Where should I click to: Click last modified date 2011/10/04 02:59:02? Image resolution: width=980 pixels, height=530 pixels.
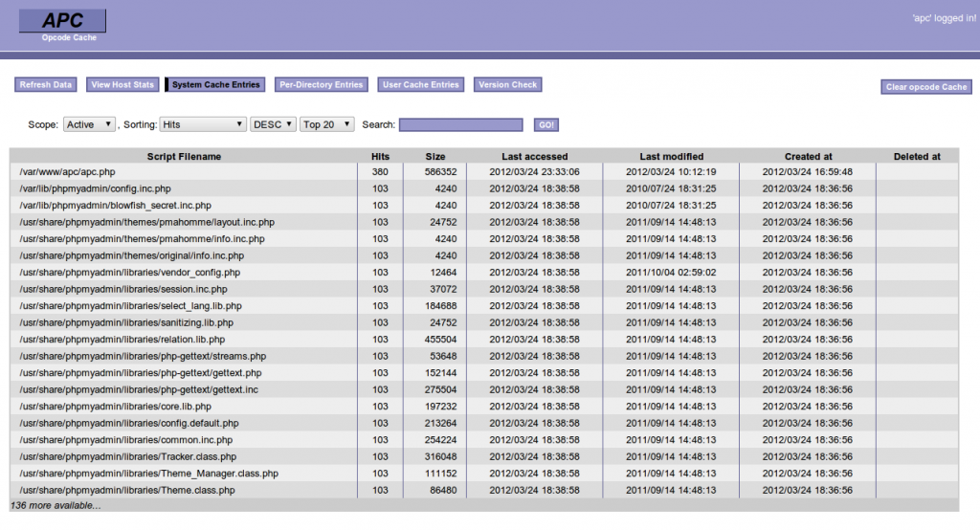pos(671,273)
